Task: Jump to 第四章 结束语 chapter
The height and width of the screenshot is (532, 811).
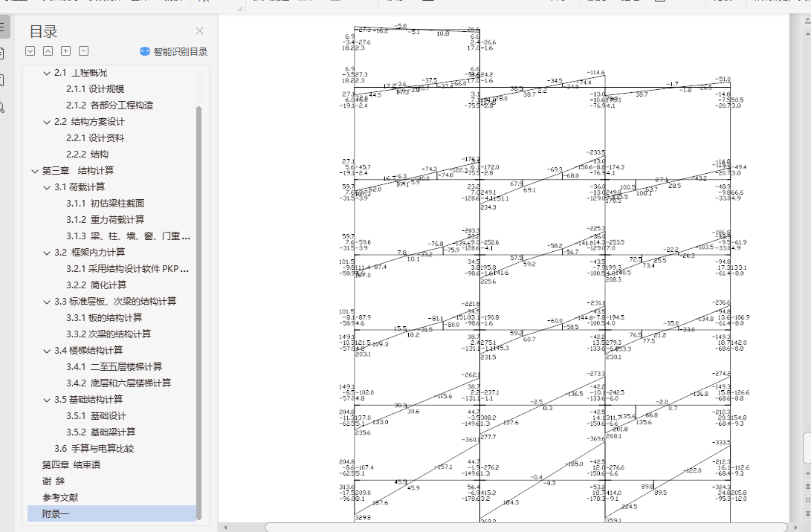Action: tap(71, 465)
